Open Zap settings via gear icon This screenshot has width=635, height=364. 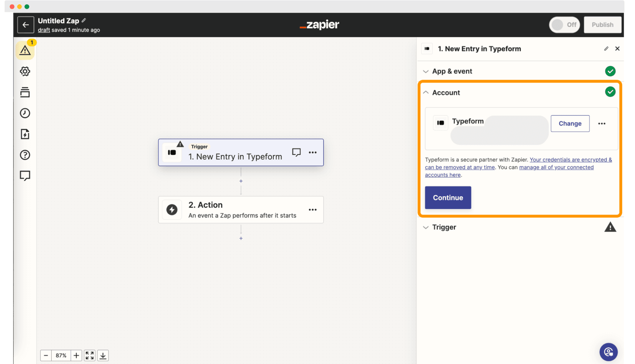tap(25, 71)
